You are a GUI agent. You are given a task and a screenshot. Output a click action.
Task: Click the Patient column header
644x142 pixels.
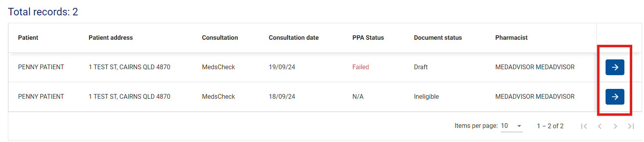point(28,38)
